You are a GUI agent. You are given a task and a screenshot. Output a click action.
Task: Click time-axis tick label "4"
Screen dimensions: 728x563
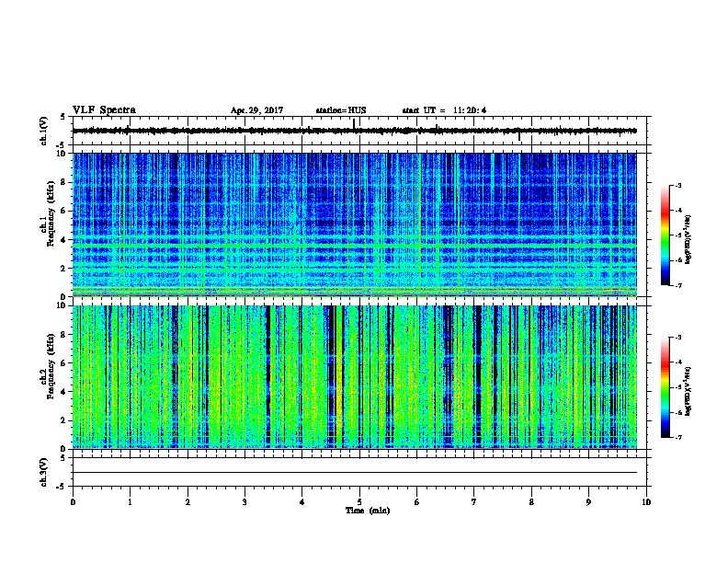(302, 502)
